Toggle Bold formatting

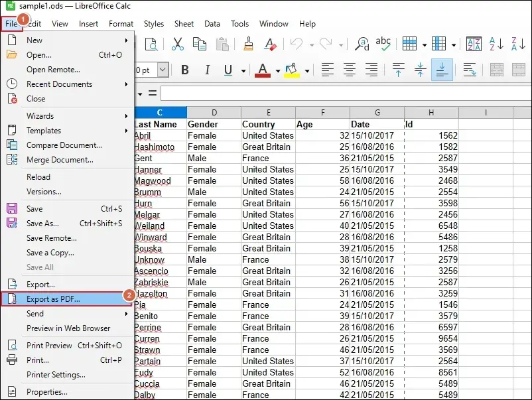[185, 70]
